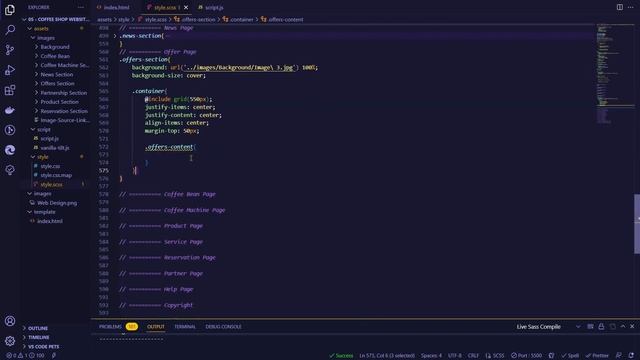Switch to the TERMINAL panel tab
The height and width of the screenshot is (360, 640).
[x=185, y=327]
